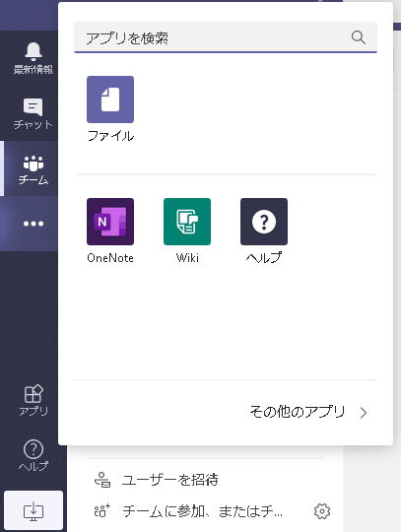This screenshot has height=532, width=401.
Task: Open the ヘルプ app tile in flyout
Action: coord(264,232)
